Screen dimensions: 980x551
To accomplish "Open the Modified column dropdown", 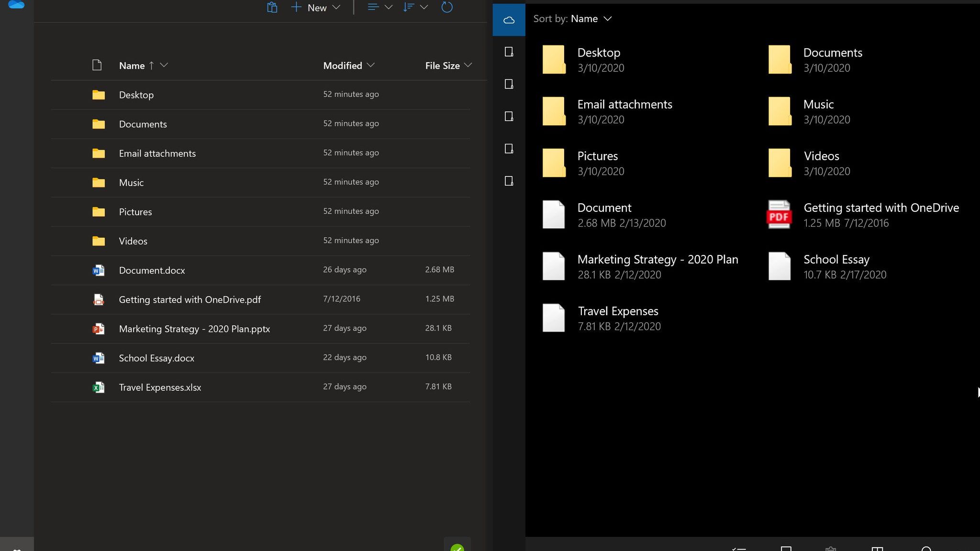I will pos(370,65).
